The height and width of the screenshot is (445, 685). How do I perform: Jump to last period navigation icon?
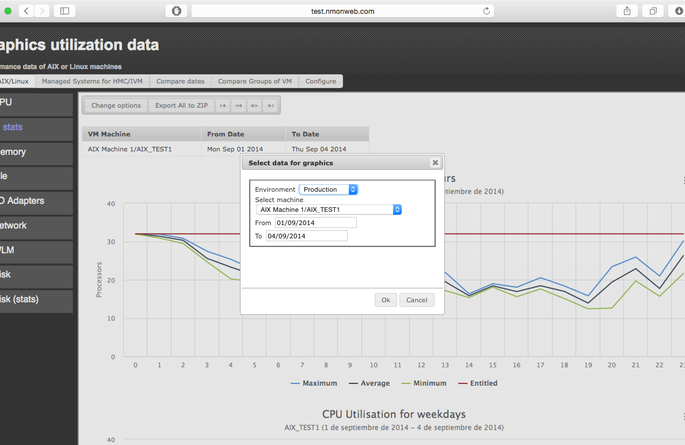[x=270, y=105]
